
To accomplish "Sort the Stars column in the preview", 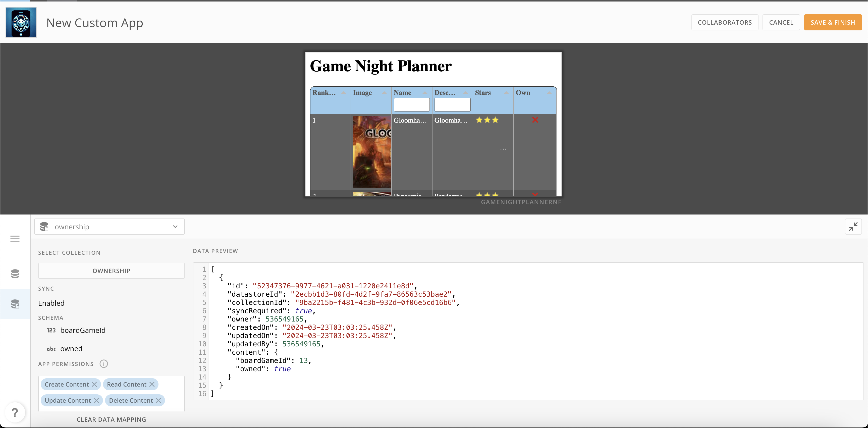I will pos(506,92).
